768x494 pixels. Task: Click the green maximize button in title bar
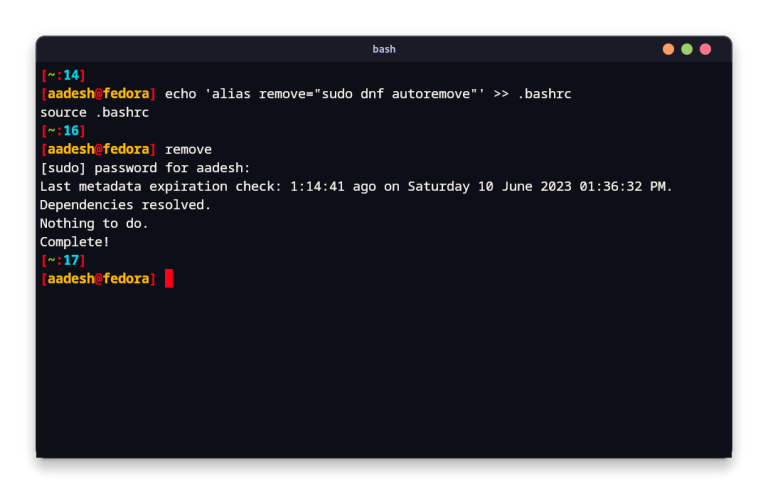[687, 49]
